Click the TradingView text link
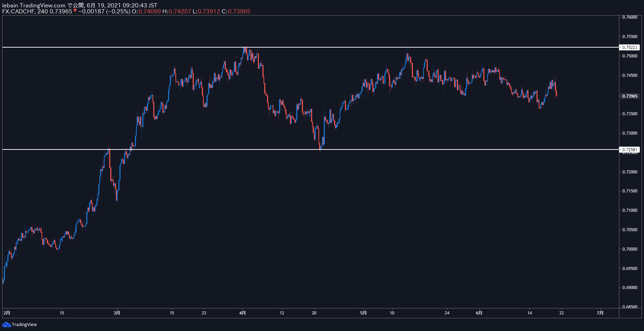 coord(24,325)
